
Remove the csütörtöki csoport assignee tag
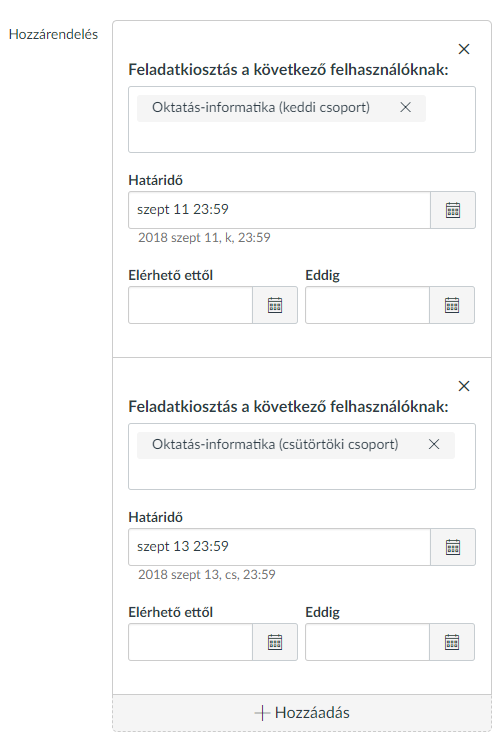click(x=434, y=444)
